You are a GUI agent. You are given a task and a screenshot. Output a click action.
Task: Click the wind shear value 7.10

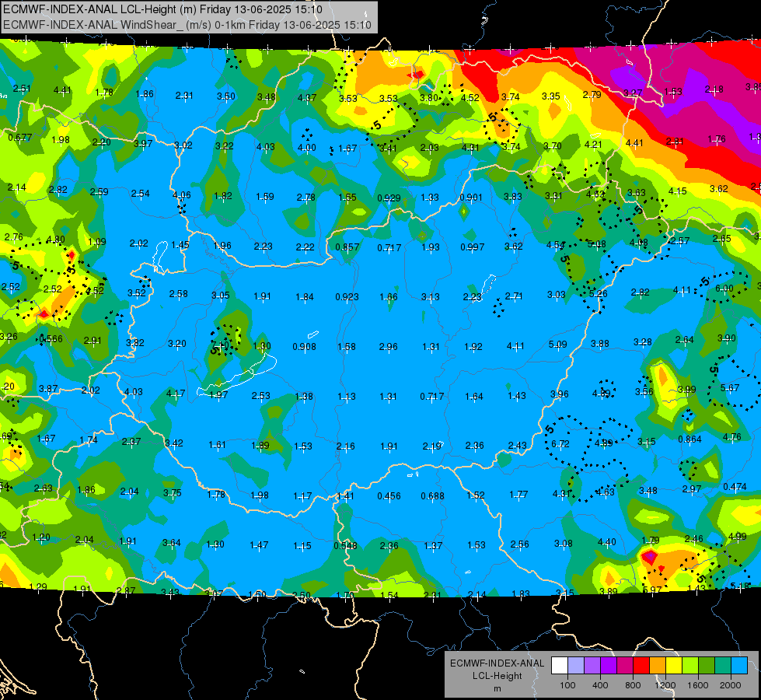(220, 345)
